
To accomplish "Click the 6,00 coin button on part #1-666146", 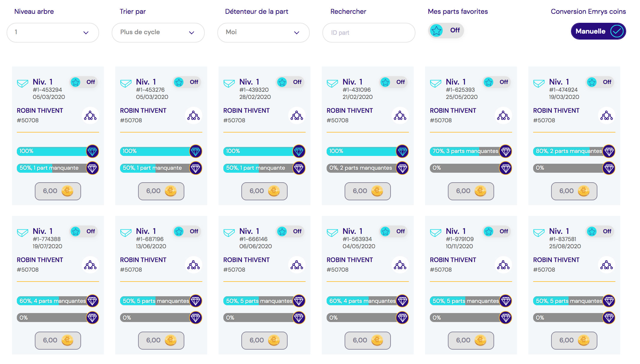I will (264, 340).
